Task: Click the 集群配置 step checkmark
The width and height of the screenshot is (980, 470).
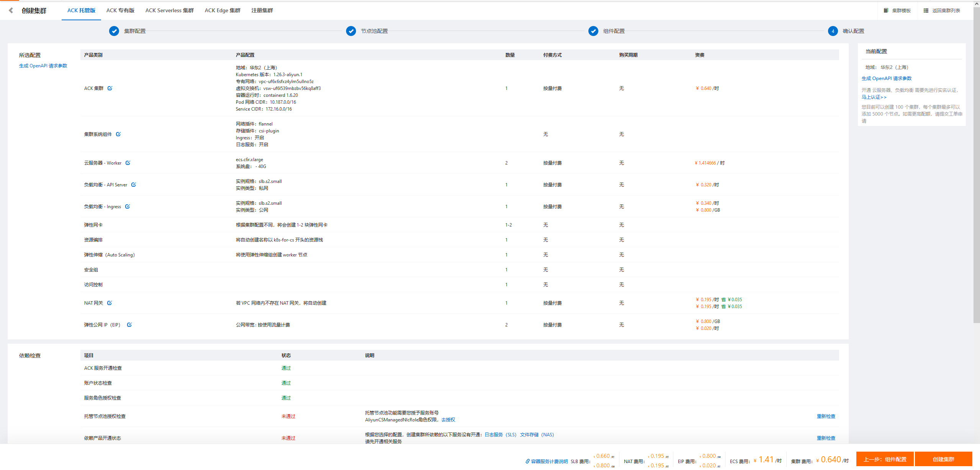Action: [x=114, y=31]
